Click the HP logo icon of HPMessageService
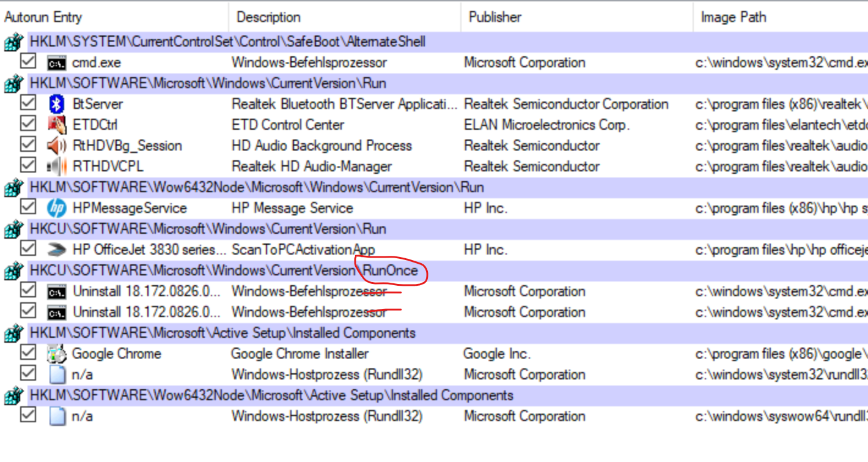Image resolution: width=868 pixels, height=462 pixels. click(x=57, y=208)
